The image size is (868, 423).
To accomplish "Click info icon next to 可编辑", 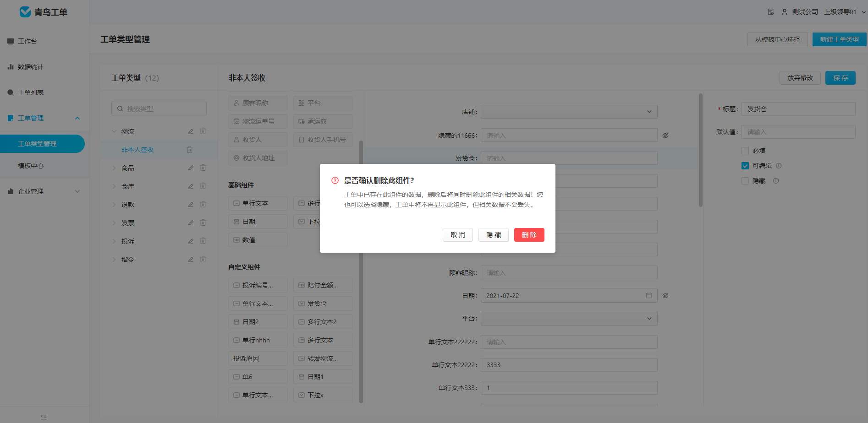I will point(779,166).
